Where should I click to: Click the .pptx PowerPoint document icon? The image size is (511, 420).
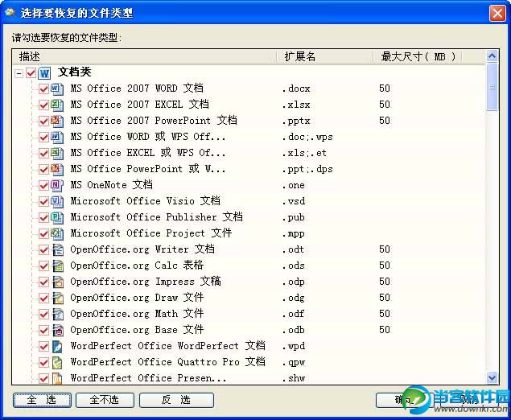click(57, 121)
